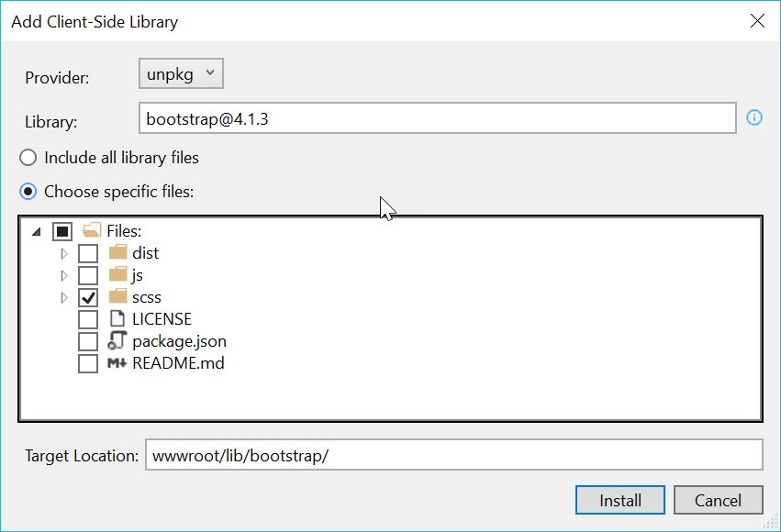Click the root Files folder icon
Screen dimensions: 781x532
click(x=92, y=230)
